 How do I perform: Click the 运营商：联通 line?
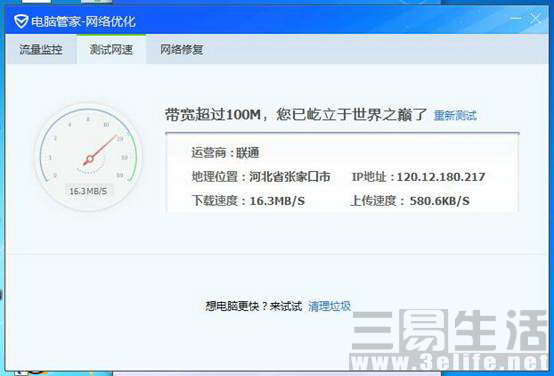[x=225, y=153]
